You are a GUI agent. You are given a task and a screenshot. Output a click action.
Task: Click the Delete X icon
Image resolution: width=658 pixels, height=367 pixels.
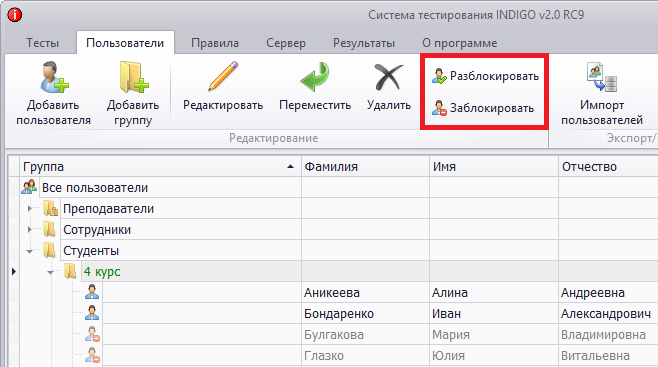point(389,77)
